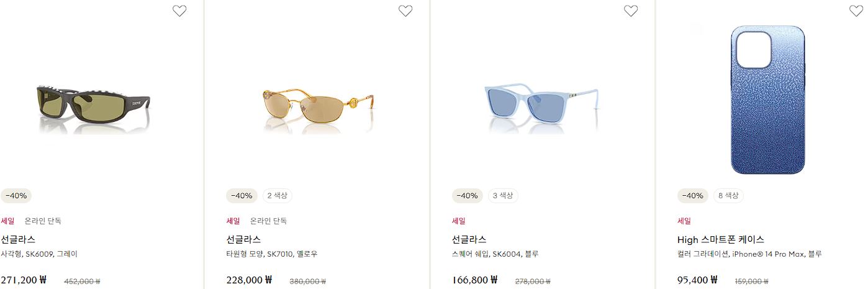The image size is (868, 289).
Task: Click 사각형, SK6009, 그레이 description link
Action: tap(39, 254)
